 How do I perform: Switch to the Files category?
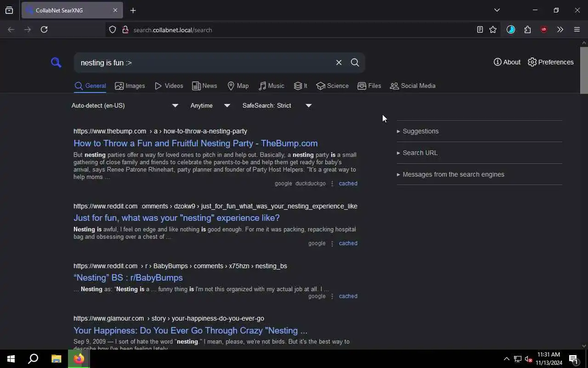click(x=369, y=86)
